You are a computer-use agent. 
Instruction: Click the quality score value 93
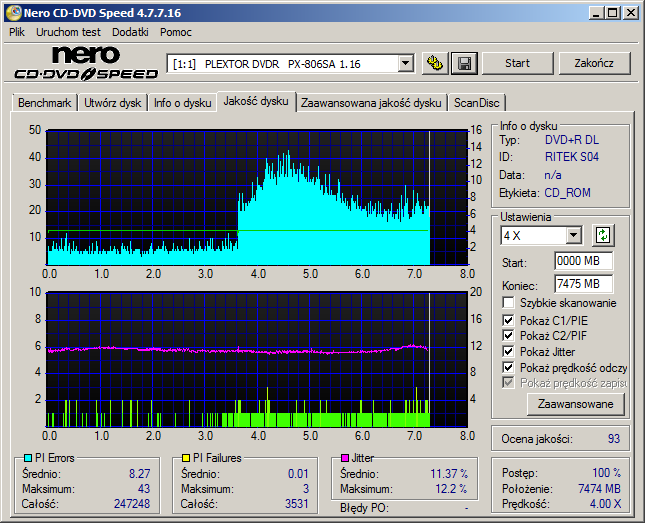coord(614,439)
